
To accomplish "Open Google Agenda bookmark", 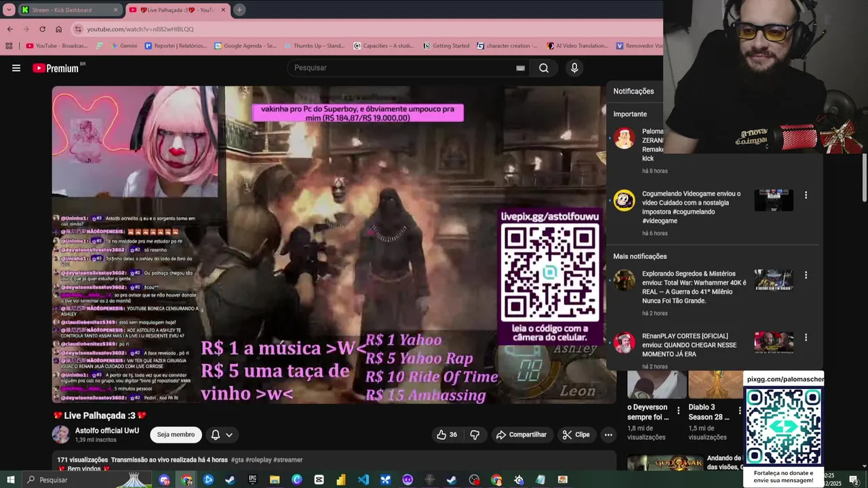I will pos(245,46).
